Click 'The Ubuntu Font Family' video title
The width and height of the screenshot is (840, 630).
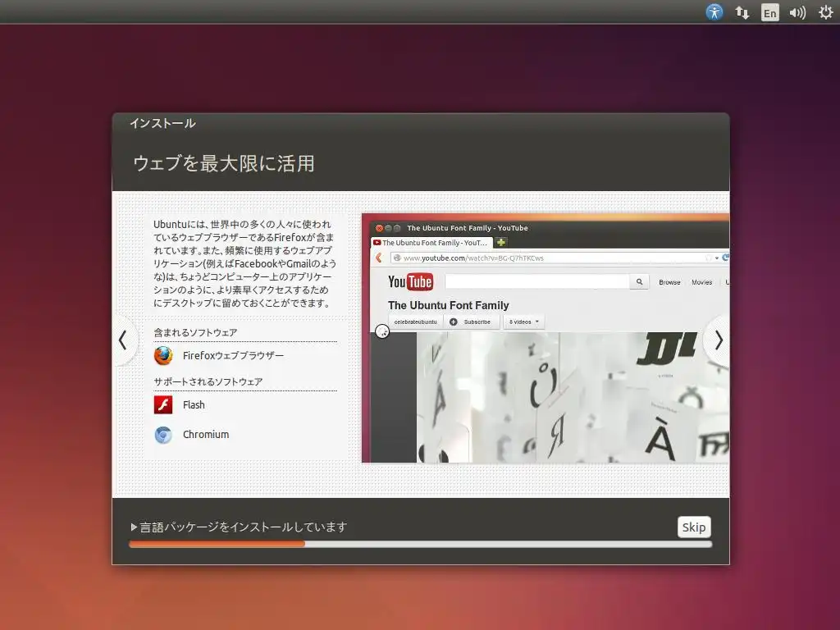coord(449,305)
